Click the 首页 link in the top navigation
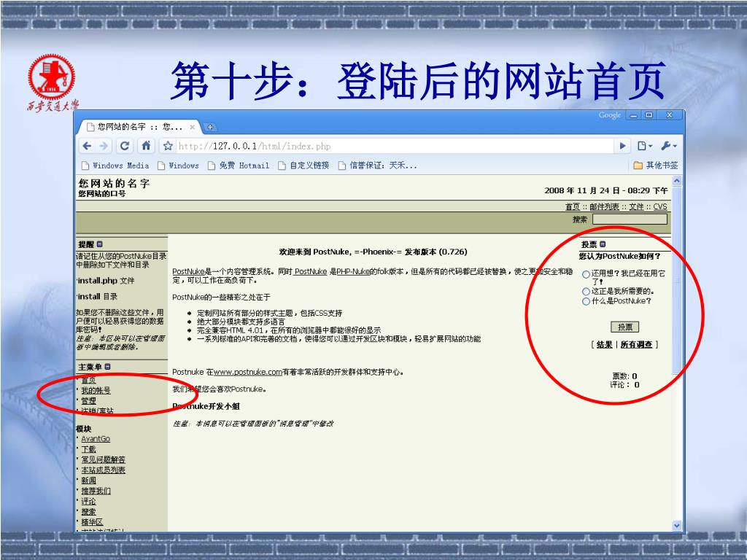The width and height of the screenshot is (747, 560). coord(572,206)
